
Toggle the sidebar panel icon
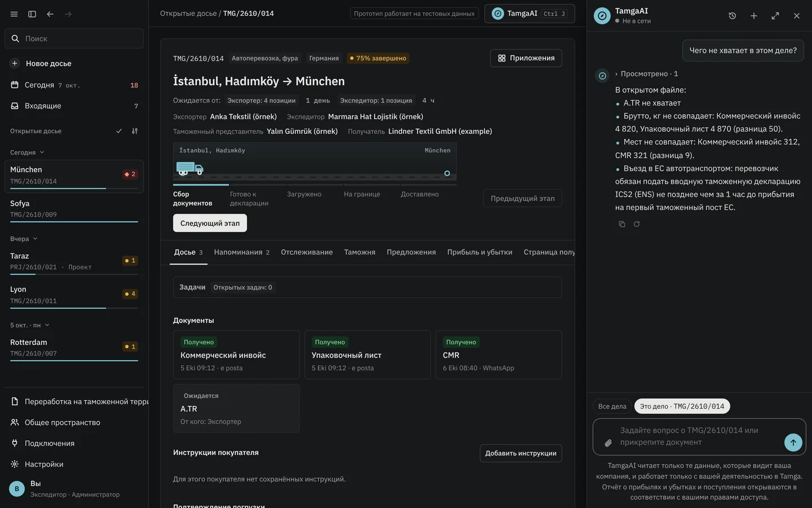[32, 14]
